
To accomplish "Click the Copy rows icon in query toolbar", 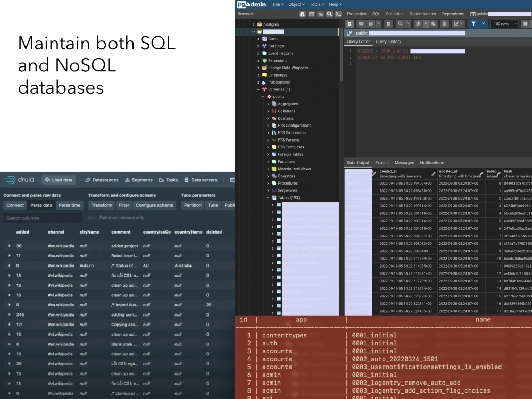I will tap(418, 24).
